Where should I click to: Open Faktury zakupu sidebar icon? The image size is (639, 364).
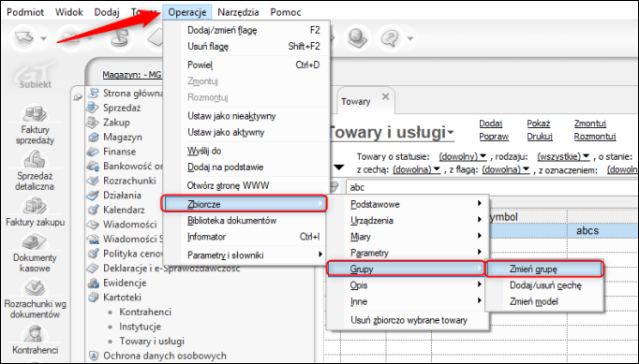pyautogui.click(x=35, y=206)
